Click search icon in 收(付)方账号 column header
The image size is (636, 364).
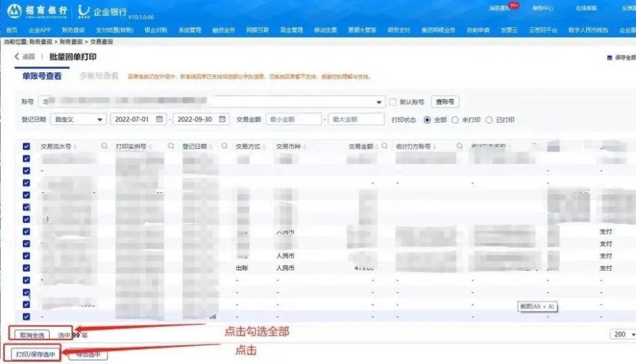[460, 146]
